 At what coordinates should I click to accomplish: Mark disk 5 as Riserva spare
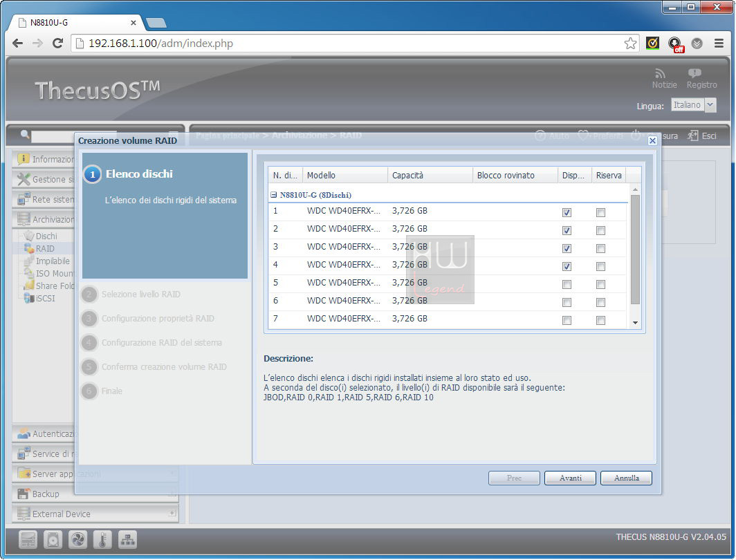[600, 284]
